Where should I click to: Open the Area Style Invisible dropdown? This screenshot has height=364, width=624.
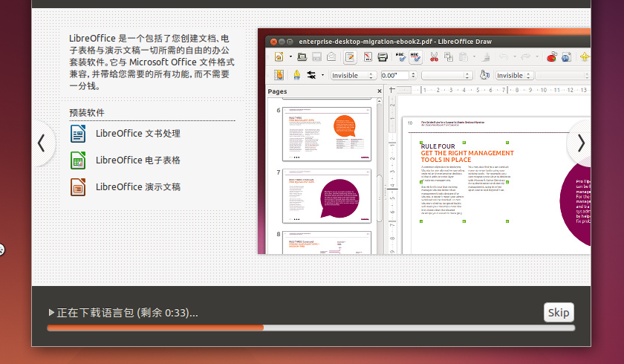[x=514, y=75]
